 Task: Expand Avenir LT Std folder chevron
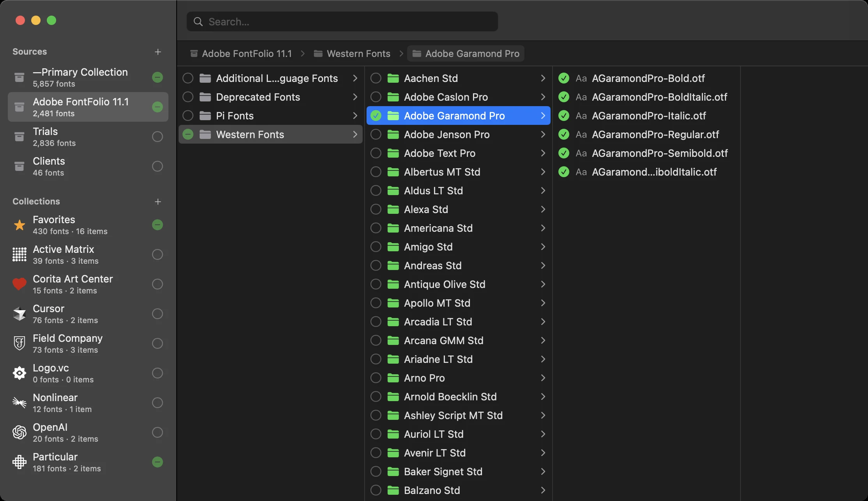click(x=543, y=453)
